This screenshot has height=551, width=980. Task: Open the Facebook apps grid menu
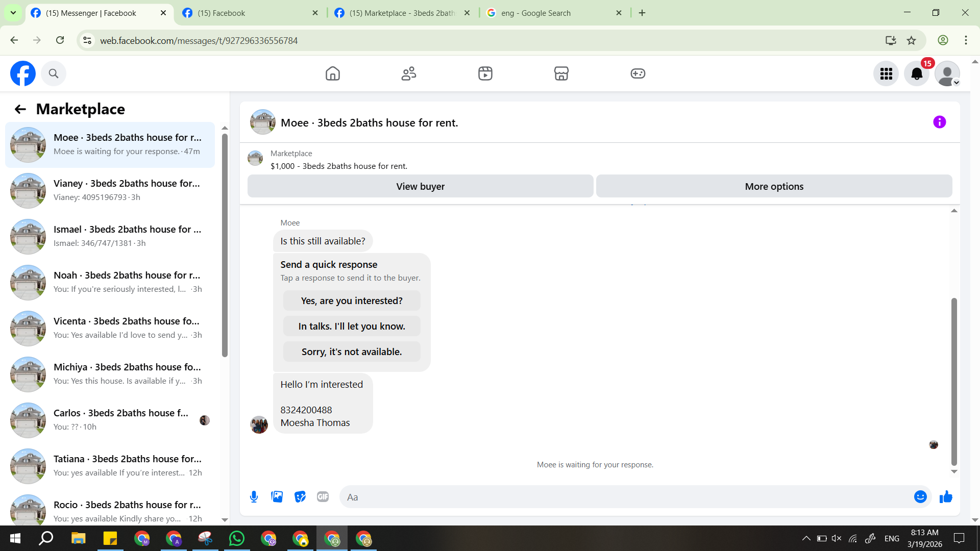tap(886, 74)
